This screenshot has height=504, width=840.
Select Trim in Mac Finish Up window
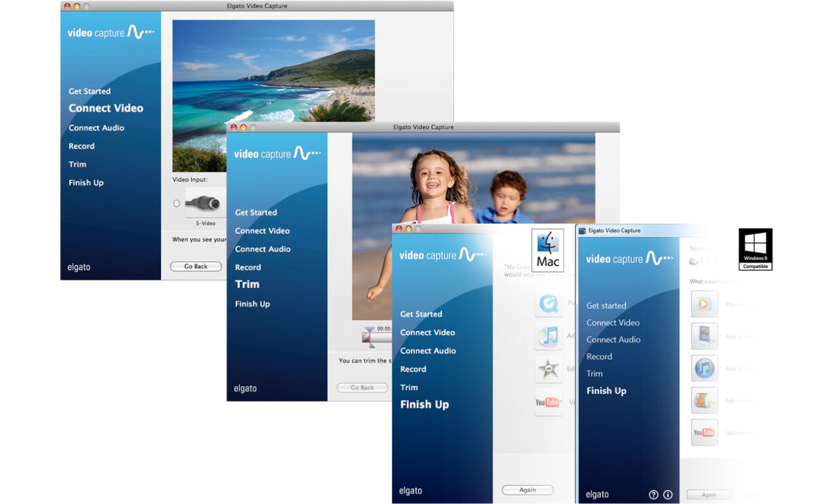pos(409,388)
